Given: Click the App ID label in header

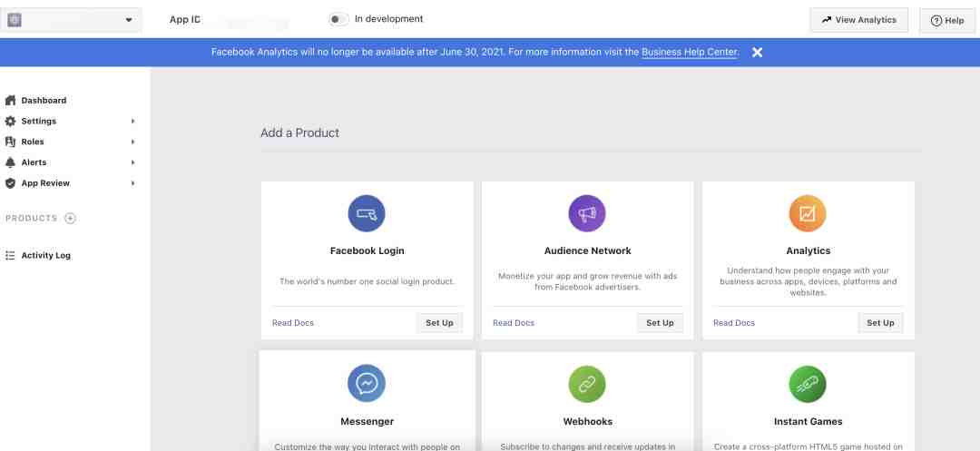Looking at the screenshot, I should [x=185, y=19].
